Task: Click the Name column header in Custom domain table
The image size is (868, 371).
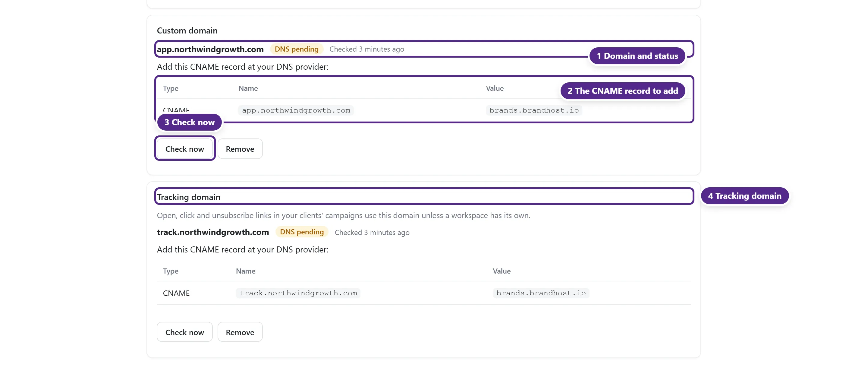Action: 248,88
